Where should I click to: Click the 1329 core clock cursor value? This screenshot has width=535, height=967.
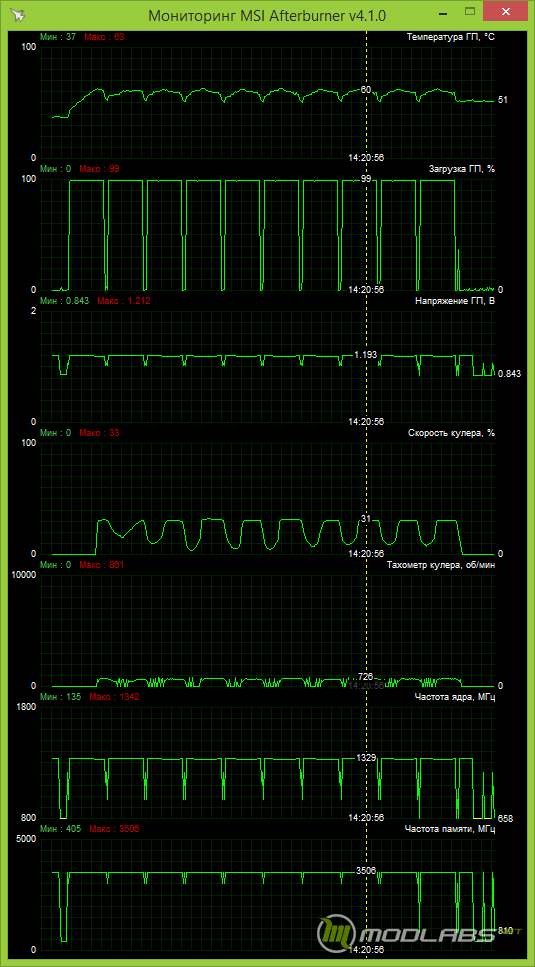tap(366, 758)
